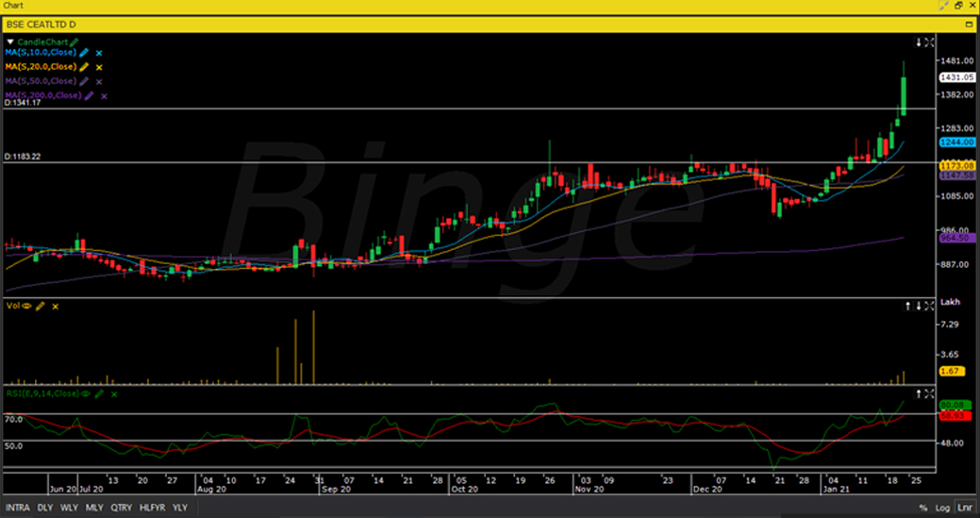
Task: Switch to YLY timeframe
Action: 180,508
